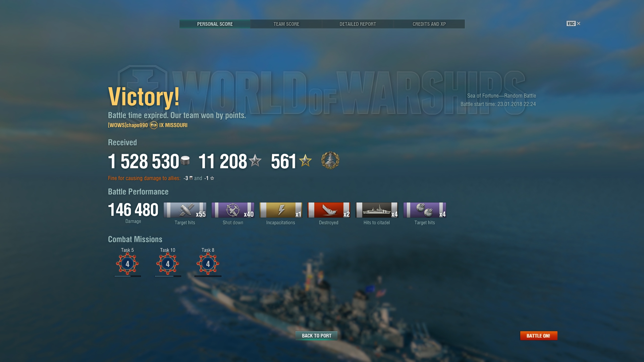This screenshot has width=644, height=362.
Task: Click the battleship achievement medal icon
Action: click(330, 161)
